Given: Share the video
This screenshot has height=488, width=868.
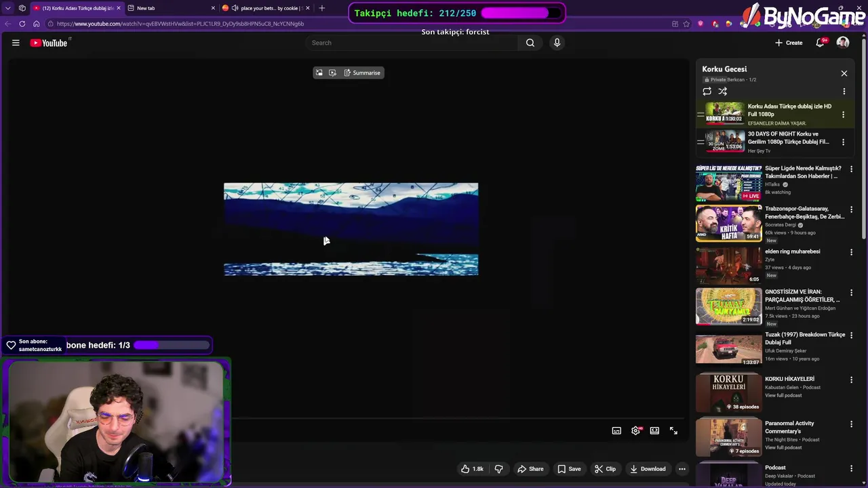Looking at the screenshot, I should tap(530, 469).
